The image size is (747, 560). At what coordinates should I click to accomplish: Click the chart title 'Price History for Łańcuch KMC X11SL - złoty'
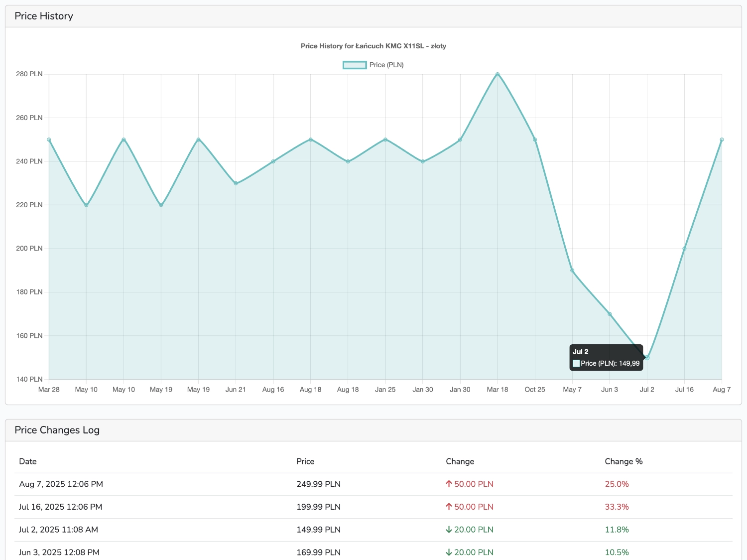(x=373, y=46)
